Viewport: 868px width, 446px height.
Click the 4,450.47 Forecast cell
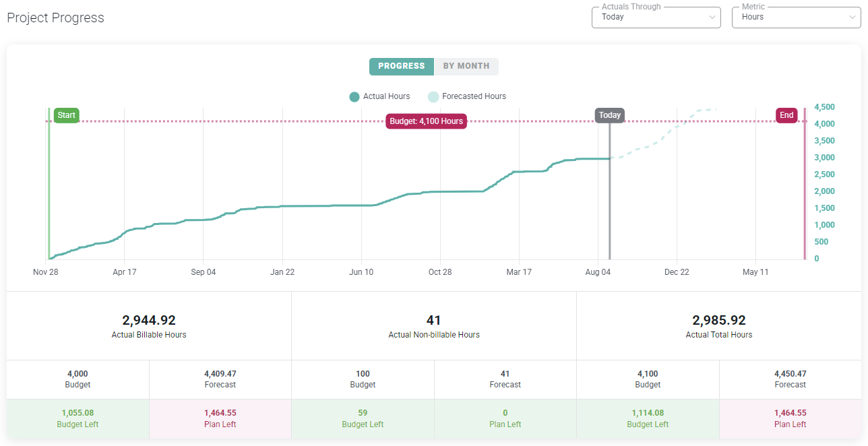point(790,379)
